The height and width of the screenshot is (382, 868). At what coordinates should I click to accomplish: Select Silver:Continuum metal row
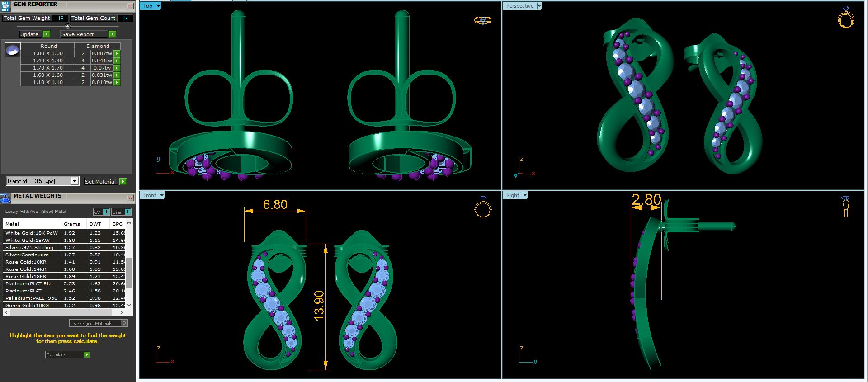pyautogui.click(x=64, y=255)
